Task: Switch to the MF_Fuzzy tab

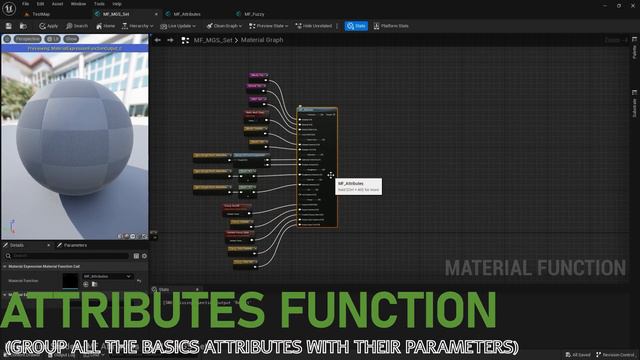Action: (x=254, y=14)
